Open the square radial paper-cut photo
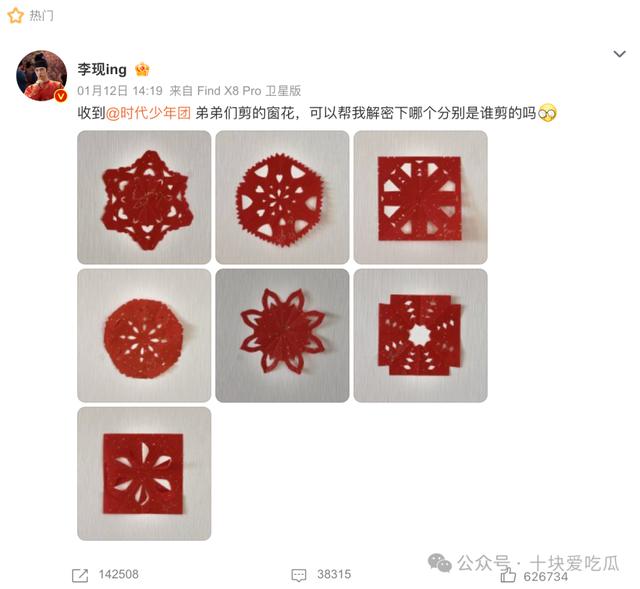 [421, 197]
